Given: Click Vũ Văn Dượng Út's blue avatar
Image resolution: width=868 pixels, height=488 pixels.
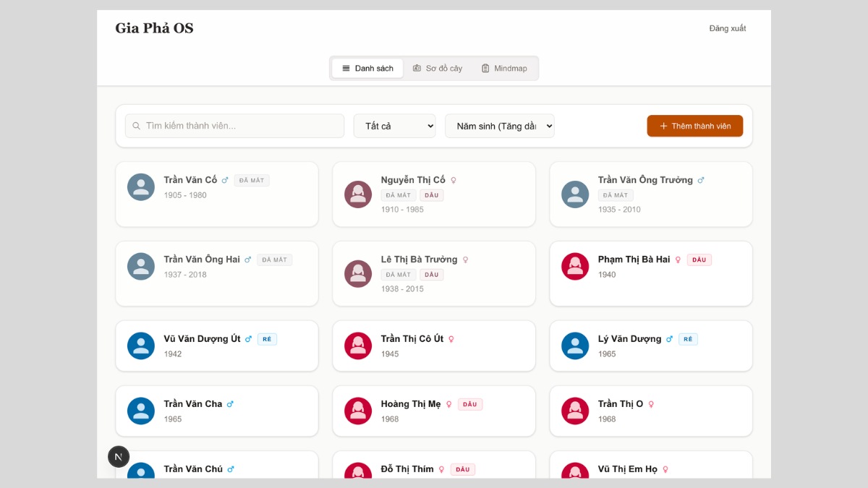Looking at the screenshot, I should (x=141, y=346).
